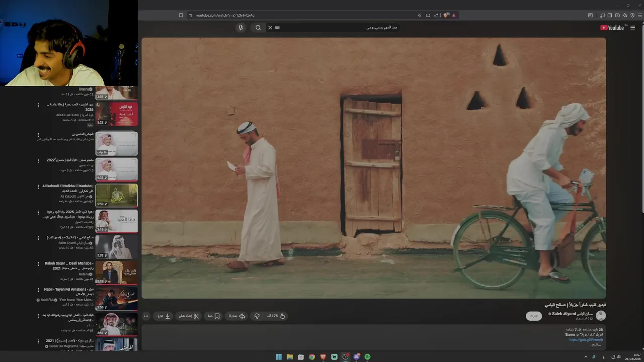Viewport: 644px width, 362px height.
Task: Open the Saleh Alyami channel name link
Action: [x=573, y=314]
